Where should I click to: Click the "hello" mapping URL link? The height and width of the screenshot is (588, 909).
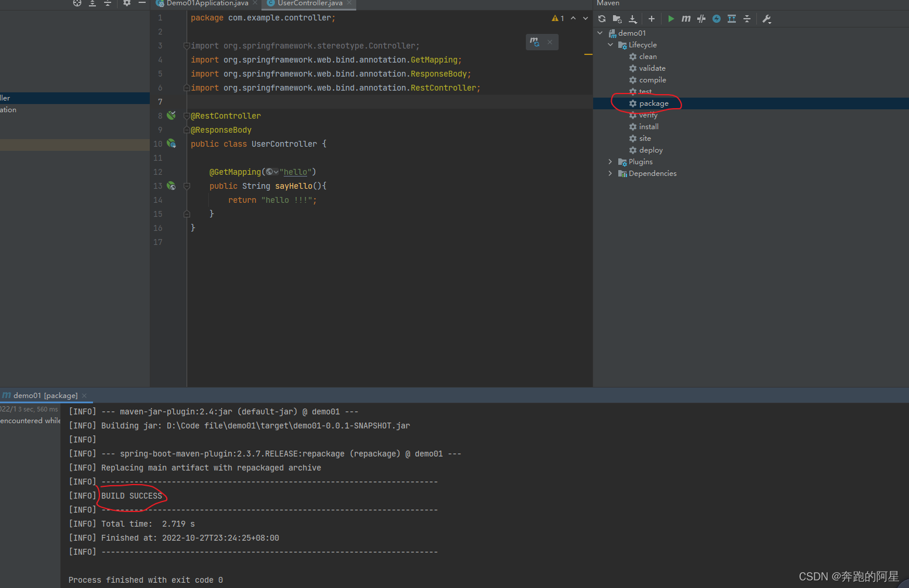[x=295, y=172]
